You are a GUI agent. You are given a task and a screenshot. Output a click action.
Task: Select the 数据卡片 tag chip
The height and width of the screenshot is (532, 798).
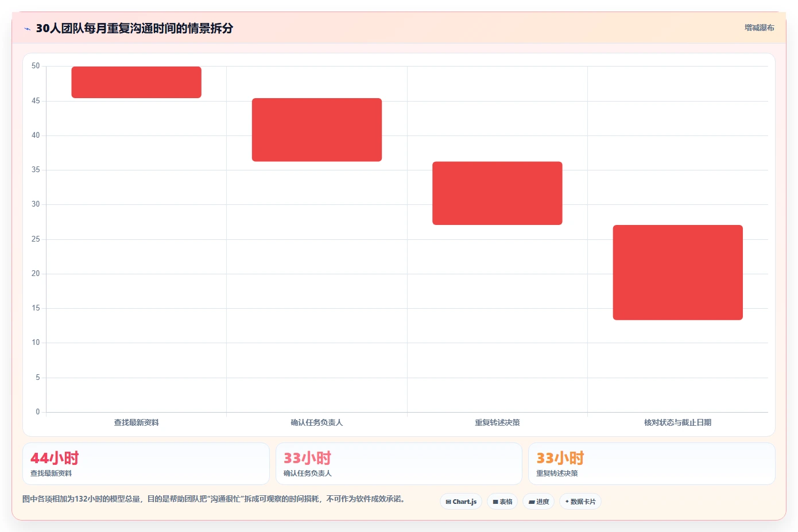(x=580, y=502)
